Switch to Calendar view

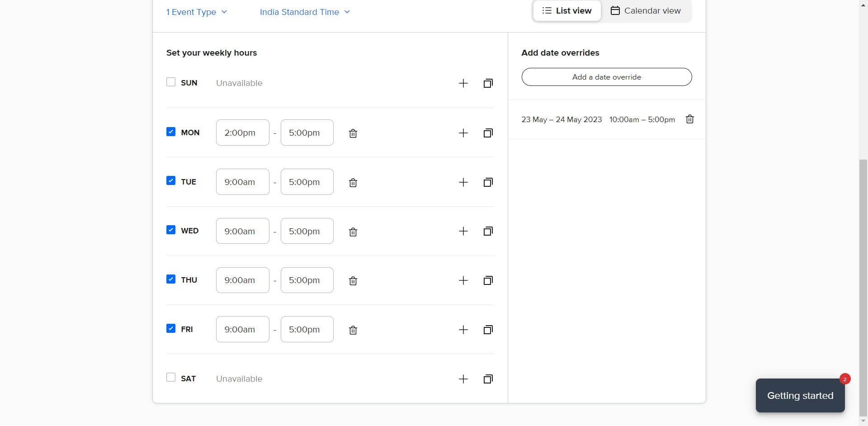(x=646, y=10)
